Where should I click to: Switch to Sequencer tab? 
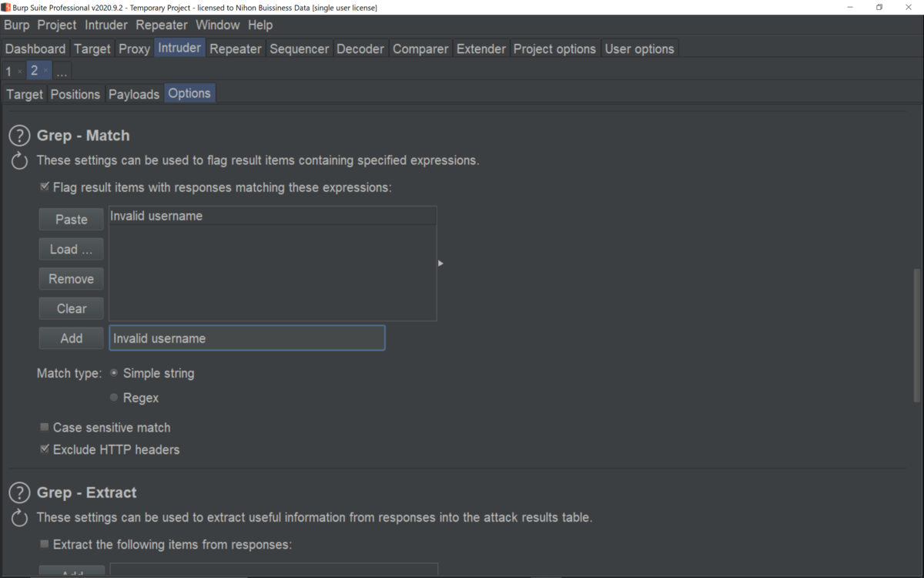[300, 49]
